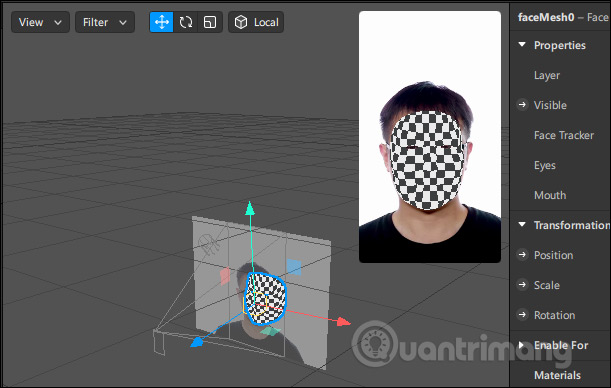Screen dimensions: 611x388
Task: Click the Materials label
Action: click(x=557, y=375)
